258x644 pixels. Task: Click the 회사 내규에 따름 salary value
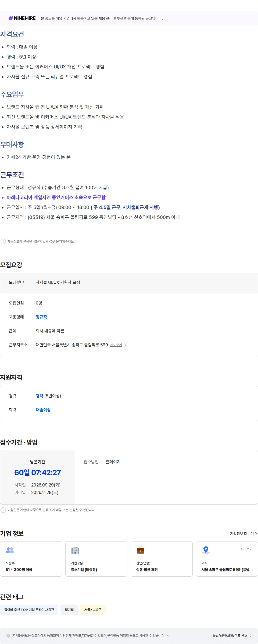pyautogui.click(x=50, y=331)
